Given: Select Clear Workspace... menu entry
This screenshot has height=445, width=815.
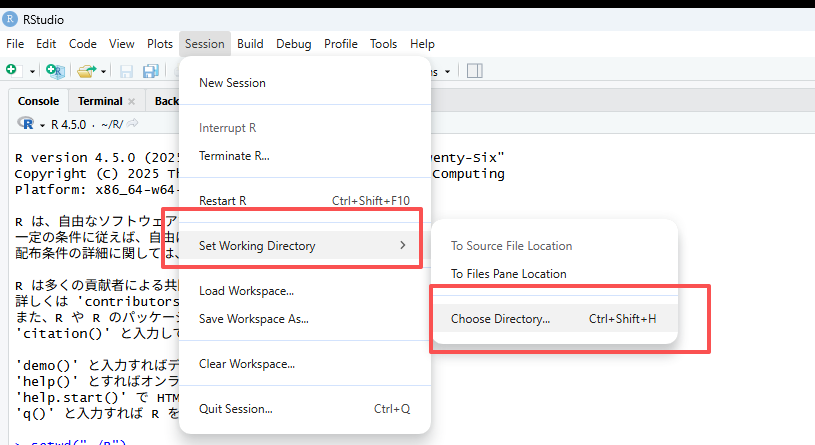Looking at the screenshot, I should point(246,364).
